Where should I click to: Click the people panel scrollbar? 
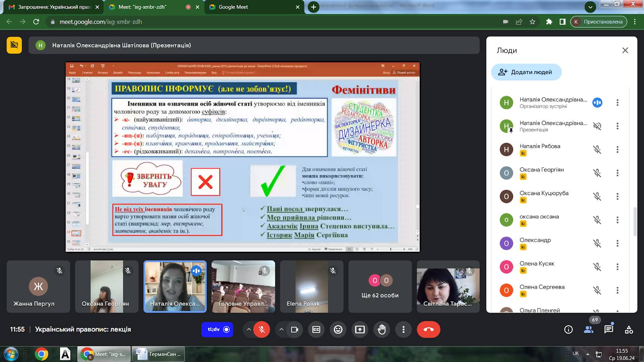tap(635, 221)
